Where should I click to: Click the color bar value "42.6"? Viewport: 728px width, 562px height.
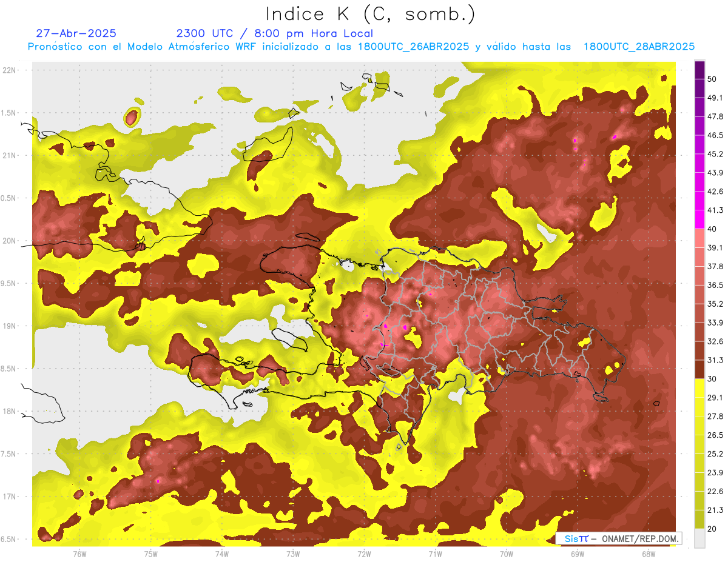tap(715, 192)
